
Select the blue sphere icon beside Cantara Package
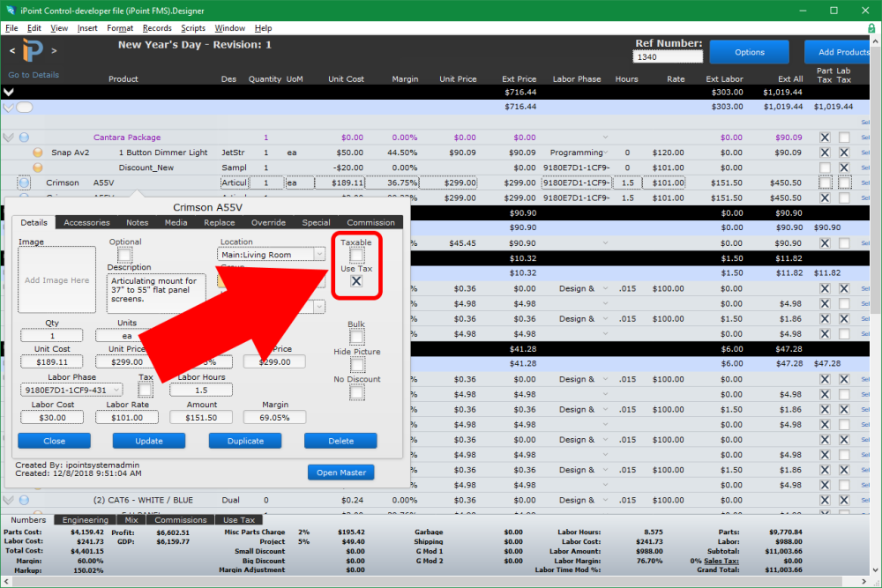pos(24,137)
